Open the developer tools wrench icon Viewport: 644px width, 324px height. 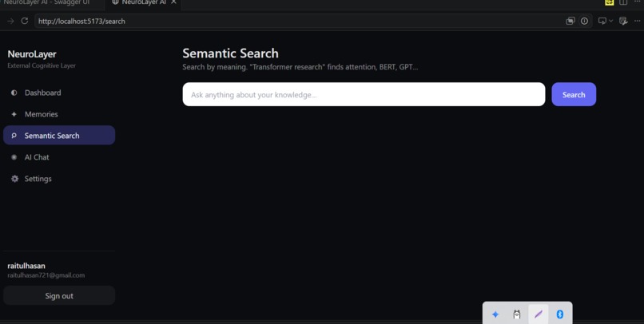coord(623,21)
